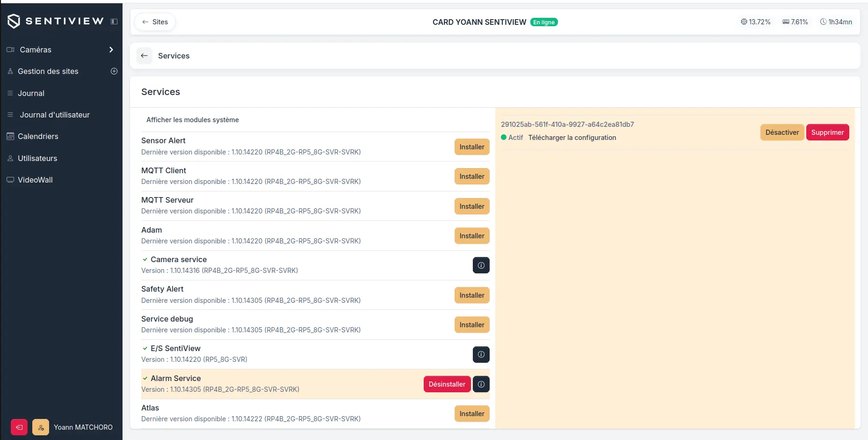Click the MQTT Client service name
Image resolution: width=868 pixels, height=440 pixels.
coord(164,170)
